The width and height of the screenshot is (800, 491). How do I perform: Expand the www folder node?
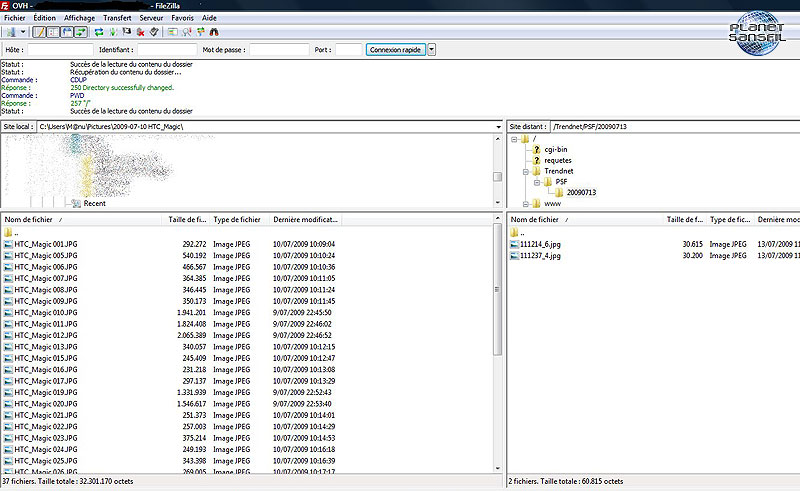(526, 204)
